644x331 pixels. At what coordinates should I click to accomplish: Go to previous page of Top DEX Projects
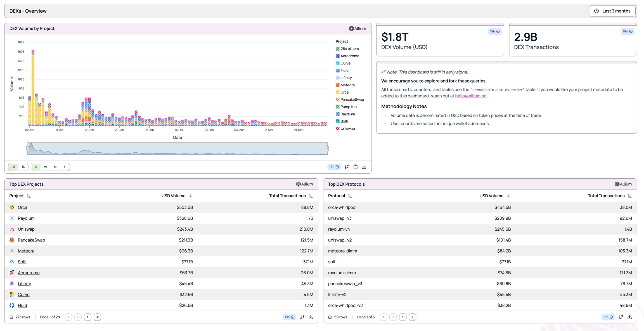78,317
